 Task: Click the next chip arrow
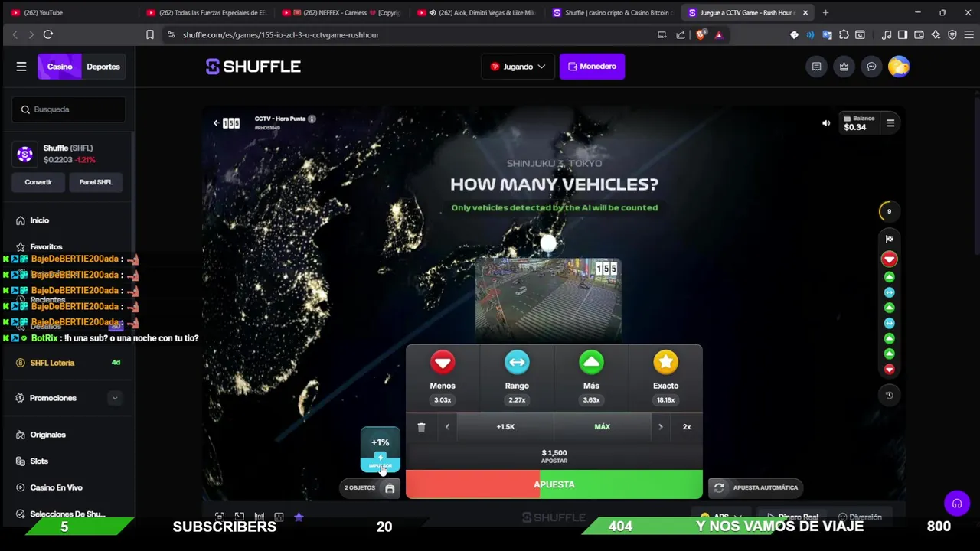[660, 427]
